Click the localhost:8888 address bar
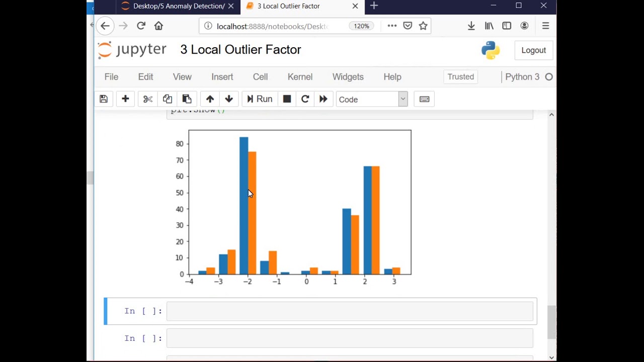This screenshot has height=362, width=644. pyautogui.click(x=272, y=26)
